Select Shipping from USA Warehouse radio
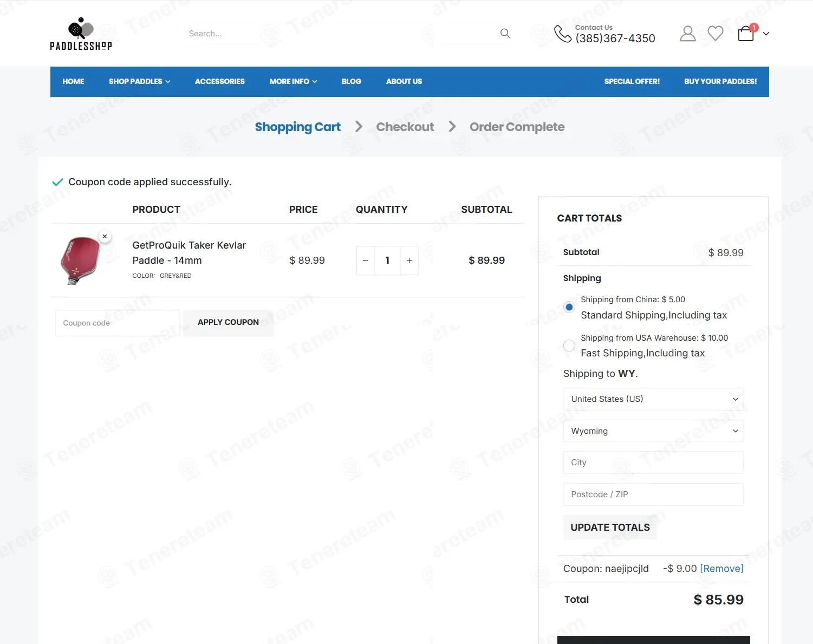 click(x=569, y=346)
